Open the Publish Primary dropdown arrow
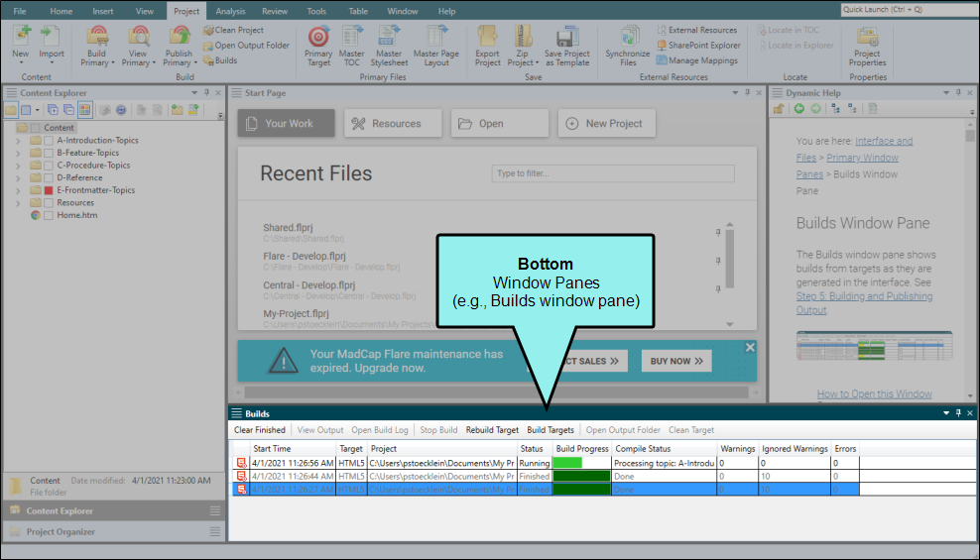The height and width of the screenshot is (560, 980). 195,63
